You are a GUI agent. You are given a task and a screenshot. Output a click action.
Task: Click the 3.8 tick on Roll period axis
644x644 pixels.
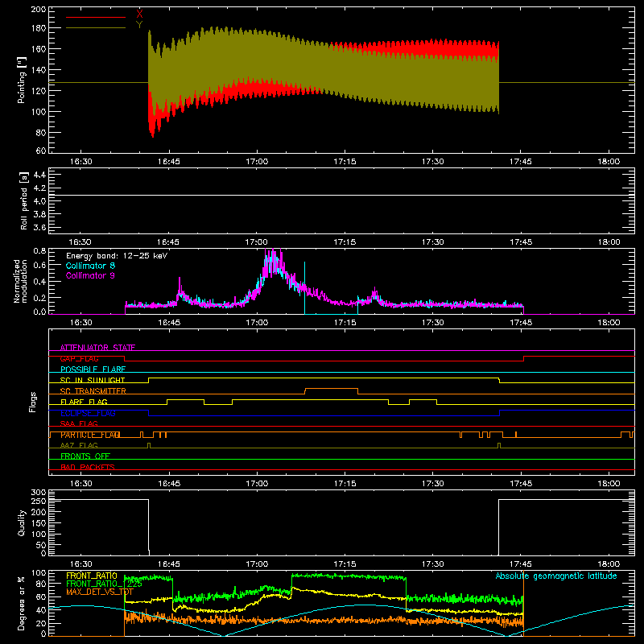tap(39, 214)
